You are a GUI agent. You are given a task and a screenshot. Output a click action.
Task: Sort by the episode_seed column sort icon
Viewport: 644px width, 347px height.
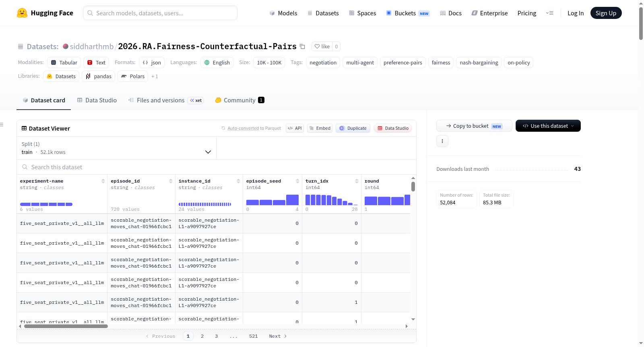(x=298, y=181)
